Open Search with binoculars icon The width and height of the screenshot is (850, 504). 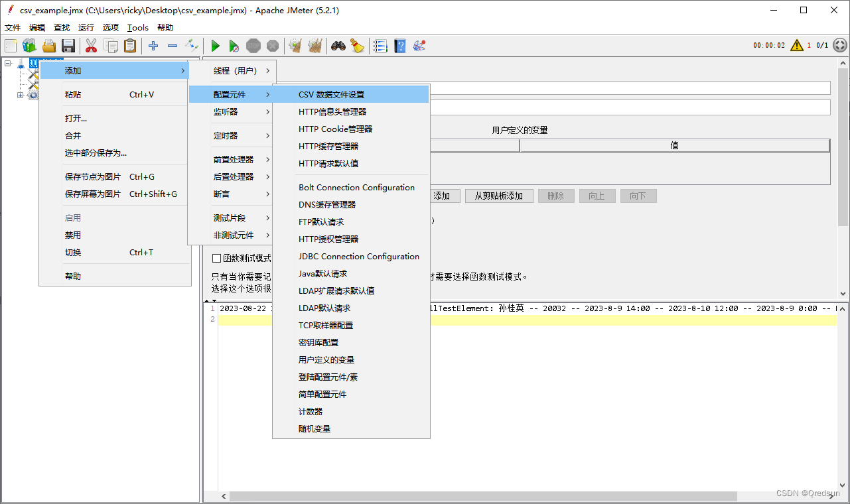338,46
